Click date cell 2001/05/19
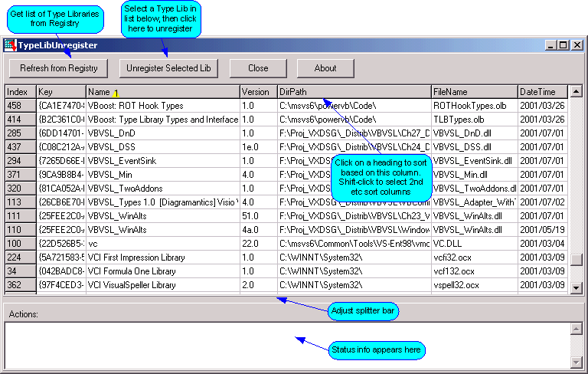The image size is (588, 374). coord(543,230)
